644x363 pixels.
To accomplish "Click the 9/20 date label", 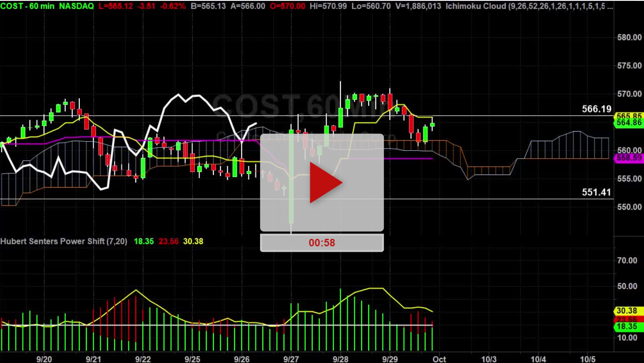I will point(44,359).
